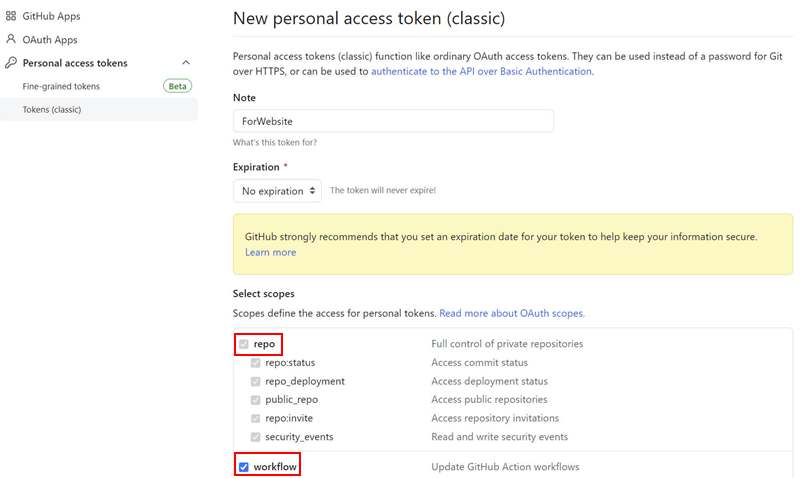Uncheck the workflow scope checkbox
The image size is (800, 478).
pyautogui.click(x=244, y=467)
